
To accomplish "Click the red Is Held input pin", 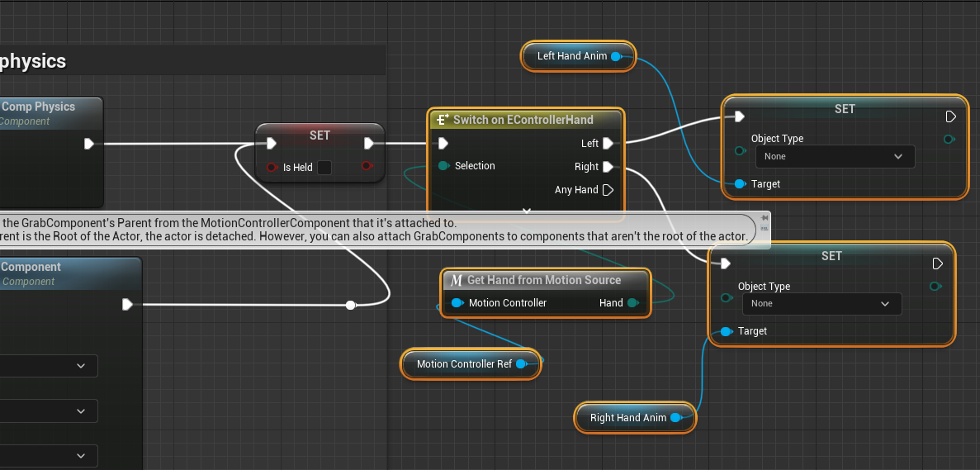I will (x=272, y=167).
